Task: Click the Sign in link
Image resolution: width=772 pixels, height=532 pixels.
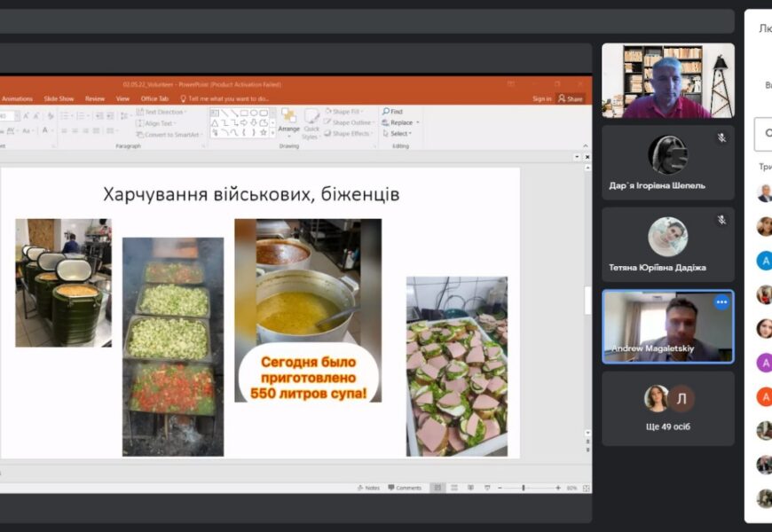Action: pos(541,98)
